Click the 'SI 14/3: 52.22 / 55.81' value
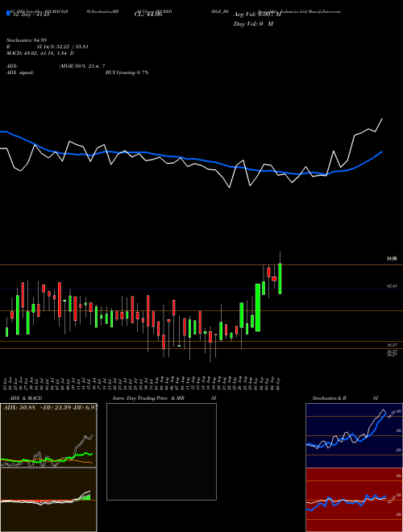 tap(62, 47)
